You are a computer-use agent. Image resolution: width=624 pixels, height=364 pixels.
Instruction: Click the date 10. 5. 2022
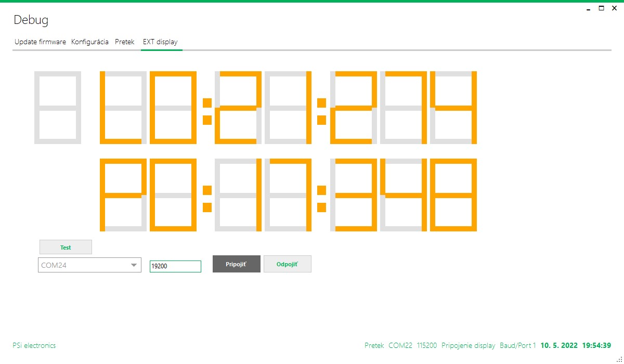pos(559,345)
